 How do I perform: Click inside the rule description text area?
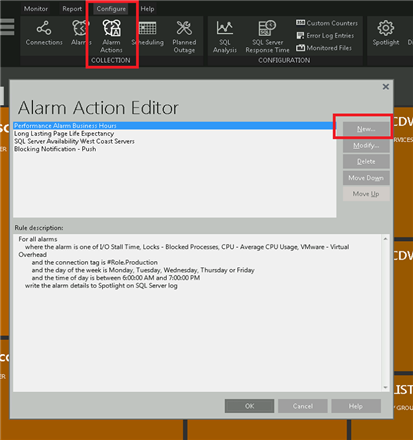197,313
